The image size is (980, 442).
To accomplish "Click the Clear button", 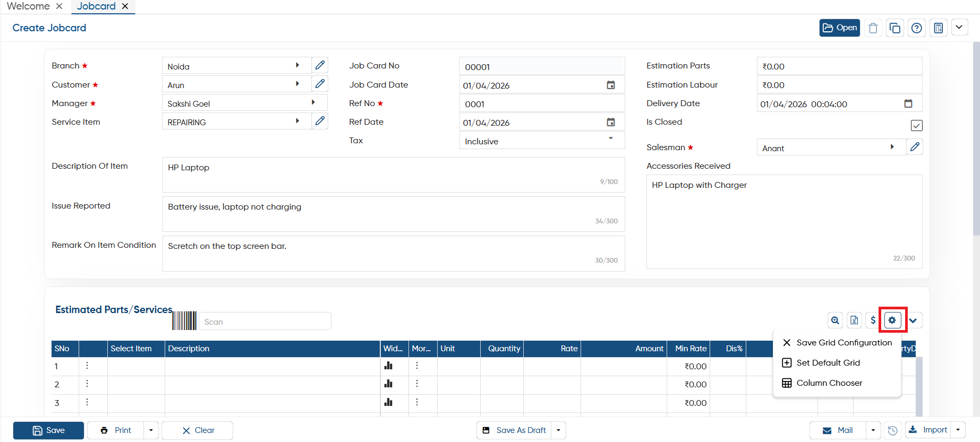I will tap(198, 430).
